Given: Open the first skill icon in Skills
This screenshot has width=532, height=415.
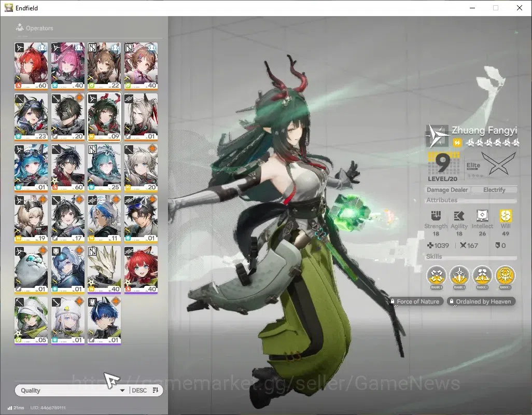Looking at the screenshot, I should [436, 275].
